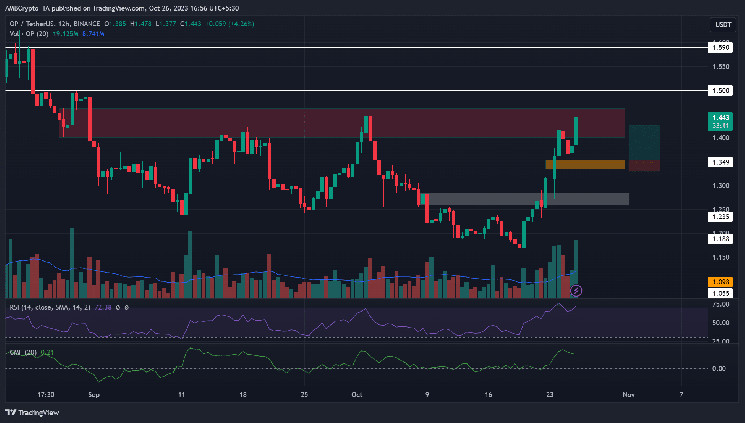The width and height of the screenshot is (745, 423).
Task: Click the latest green candle near 1.443
Action: pyautogui.click(x=576, y=131)
